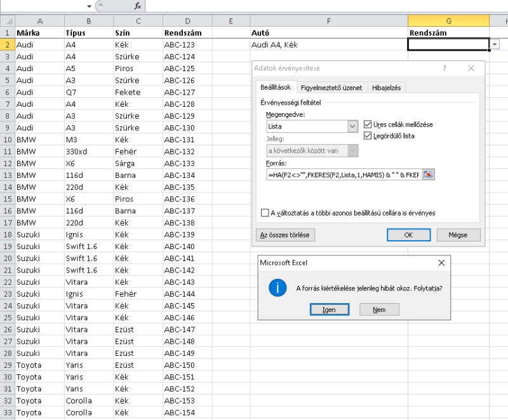Click the Nem button
508x420 pixels.
[x=379, y=310]
